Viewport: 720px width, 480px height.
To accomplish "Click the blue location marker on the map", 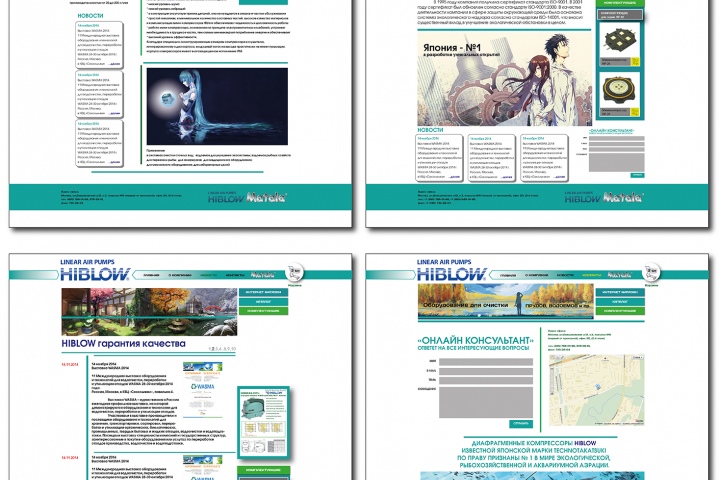I will coord(597,387).
